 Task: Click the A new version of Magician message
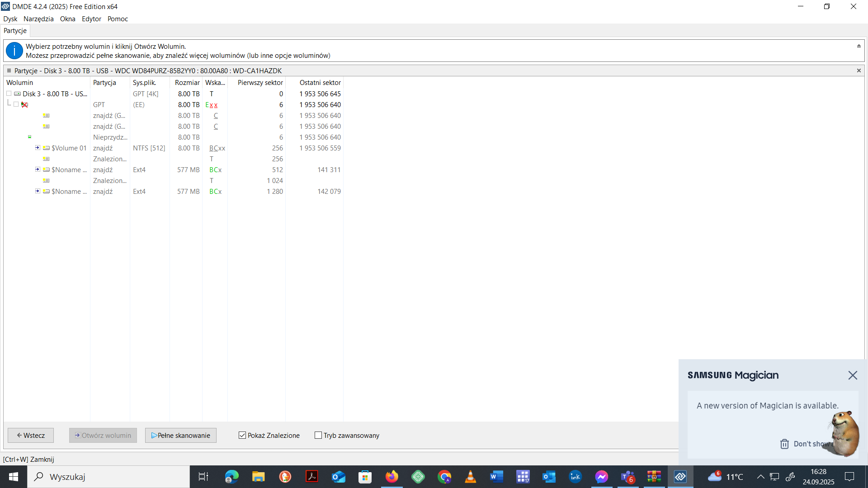click(x=767, y=406)
